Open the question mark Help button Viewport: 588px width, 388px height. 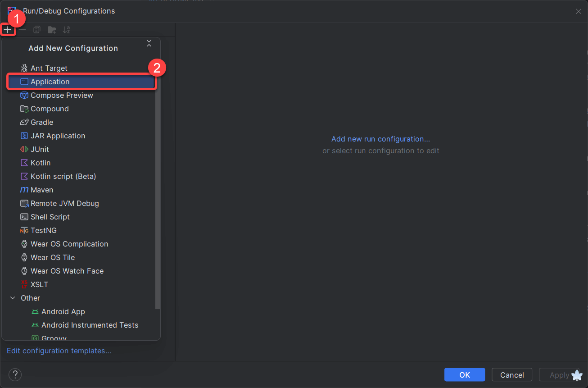pyautogui.click(x=15, y=374)
